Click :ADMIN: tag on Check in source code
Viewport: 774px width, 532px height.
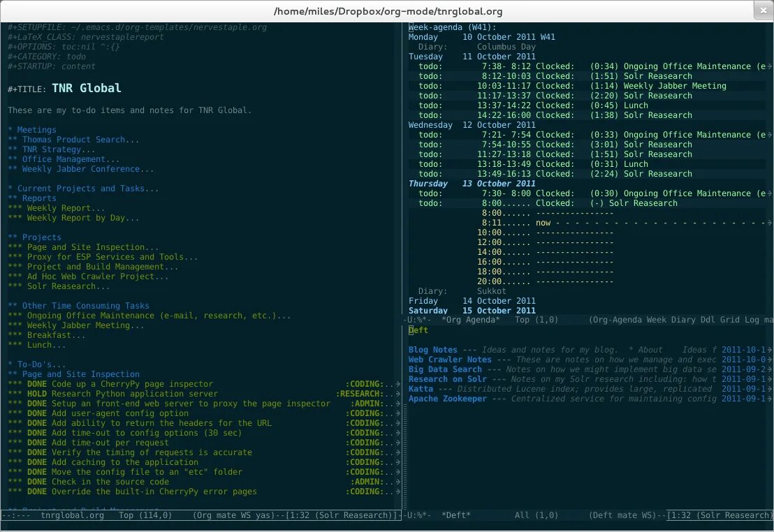pos(367,482)
